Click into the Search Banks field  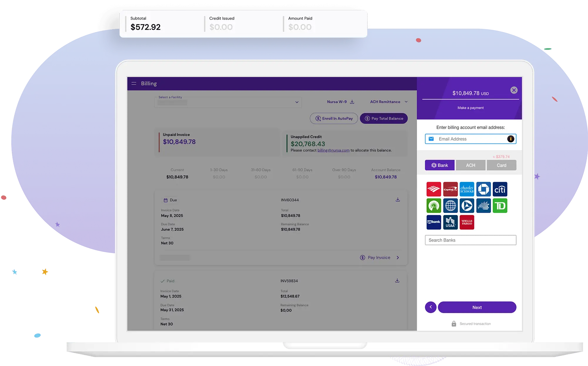tap(470, 240)
